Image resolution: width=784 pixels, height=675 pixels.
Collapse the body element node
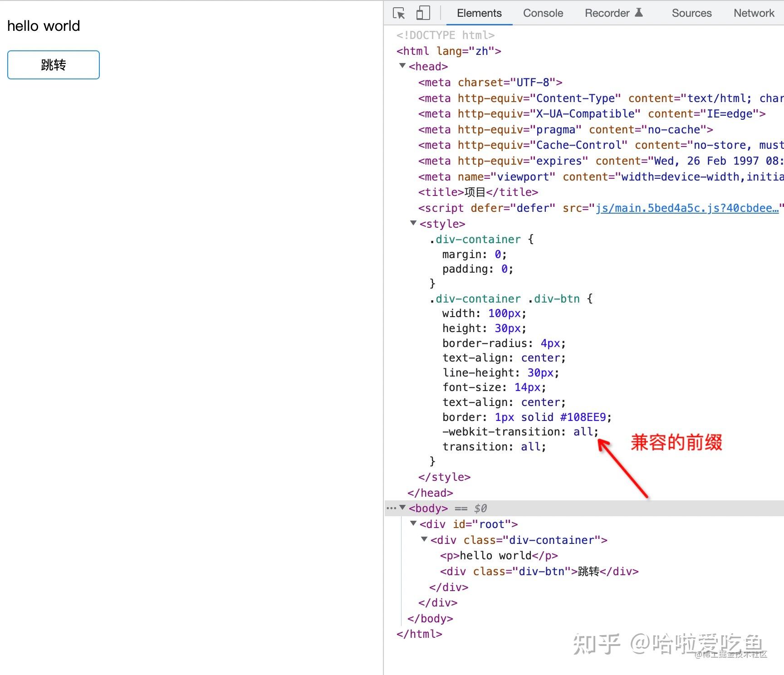pyautogui.click(x=402, y=508)
